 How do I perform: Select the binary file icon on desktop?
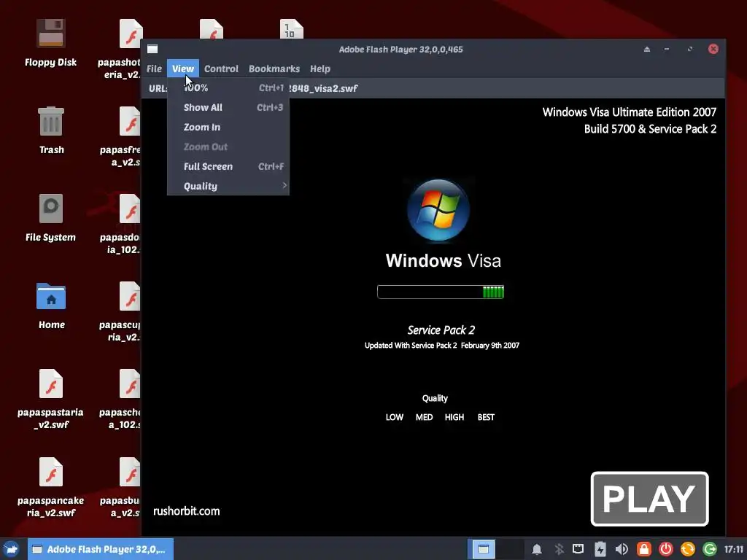pos(292,28)
